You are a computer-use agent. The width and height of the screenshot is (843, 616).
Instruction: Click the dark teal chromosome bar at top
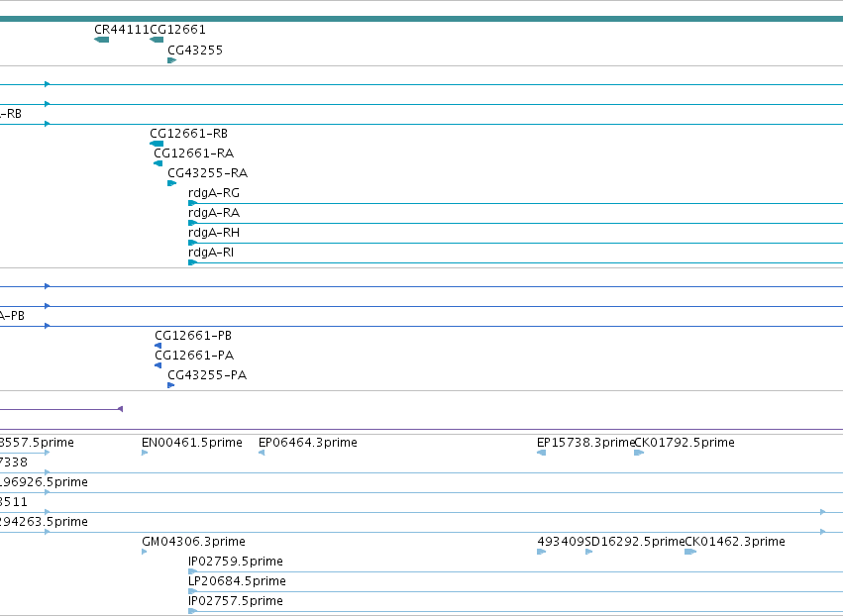(422, 19)
